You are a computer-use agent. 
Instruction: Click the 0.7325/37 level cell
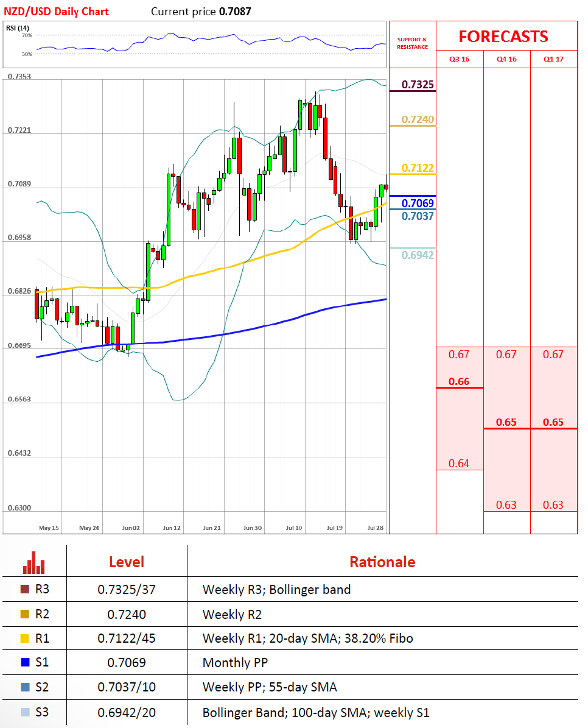127,590
